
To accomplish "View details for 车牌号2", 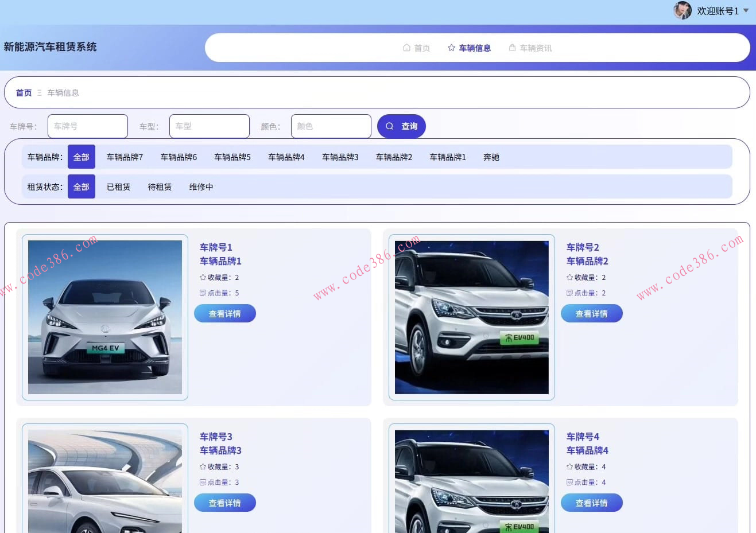I will 592,314.
